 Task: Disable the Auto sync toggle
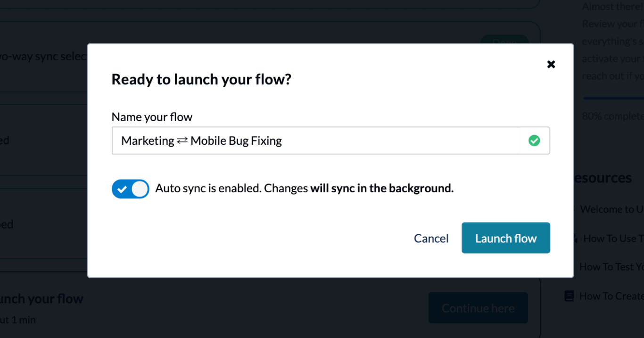pyautogui.click(x=131, y=189)
